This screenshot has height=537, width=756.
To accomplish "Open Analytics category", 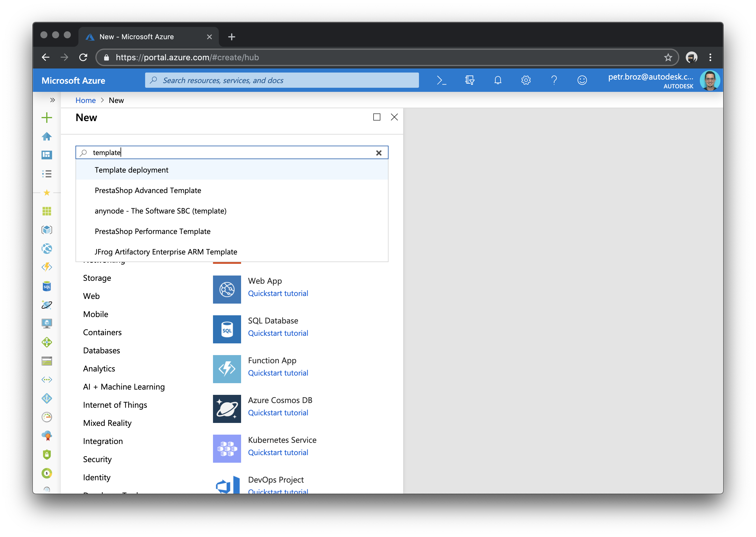I will tap(99, 369).
